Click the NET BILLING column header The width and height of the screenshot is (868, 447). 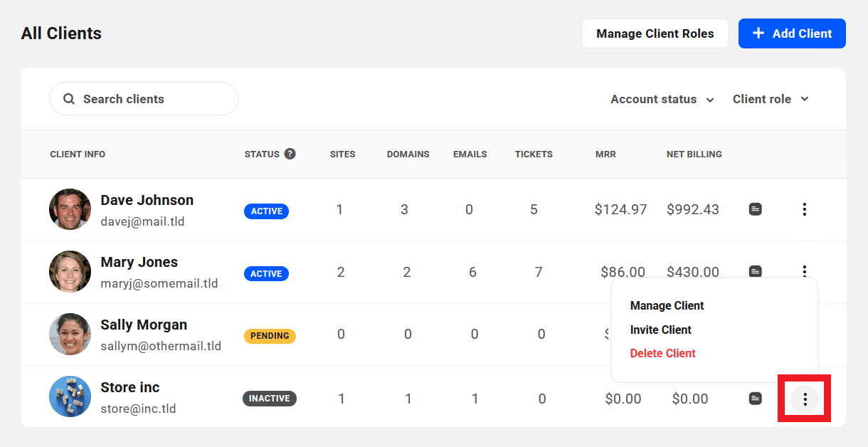click(694, 154)
